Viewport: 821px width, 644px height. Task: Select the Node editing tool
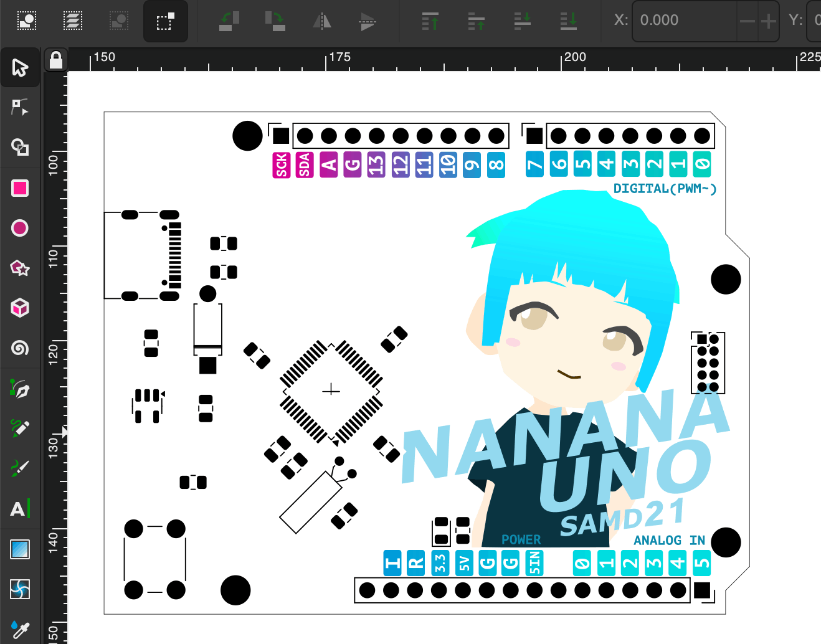pyautogui.click(x=20, y=107)
